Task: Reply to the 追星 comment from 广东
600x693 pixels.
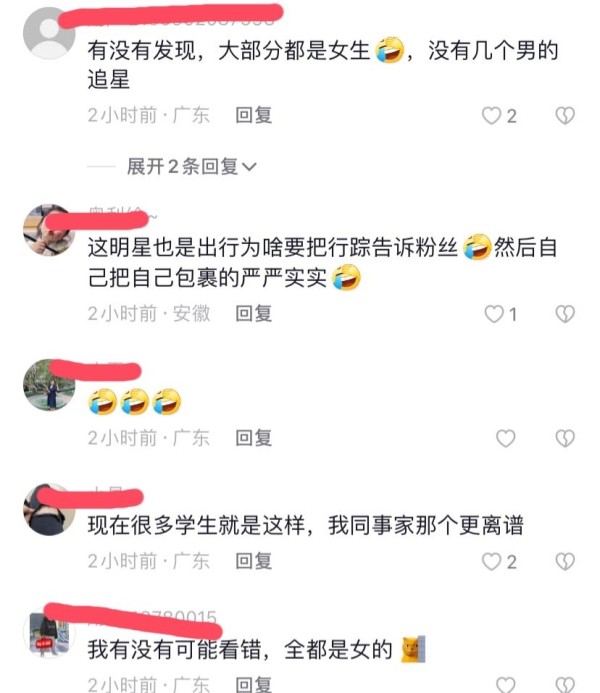Action: [x=254, y=115]
